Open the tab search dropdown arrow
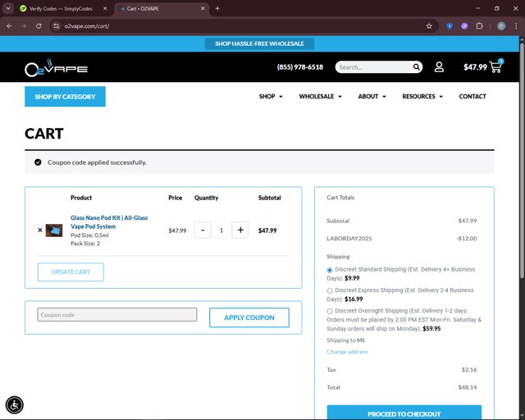 pyautogui.click(x=8, y=9)
